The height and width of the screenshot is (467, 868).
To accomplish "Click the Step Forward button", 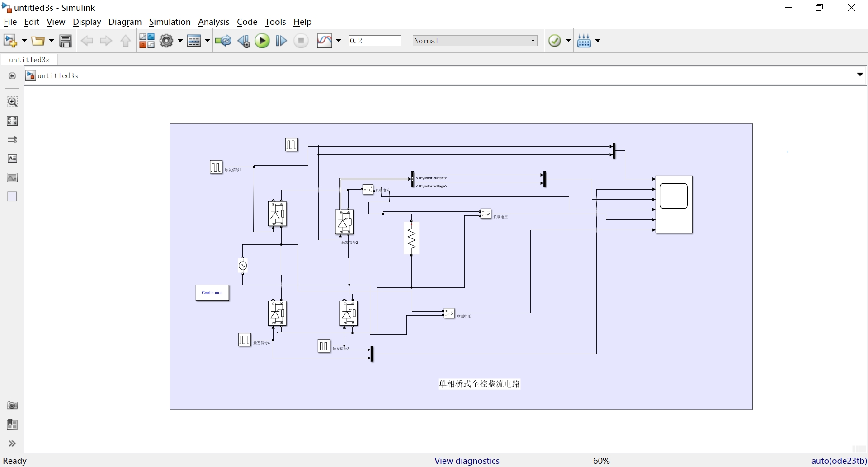I will pos(281,41).
